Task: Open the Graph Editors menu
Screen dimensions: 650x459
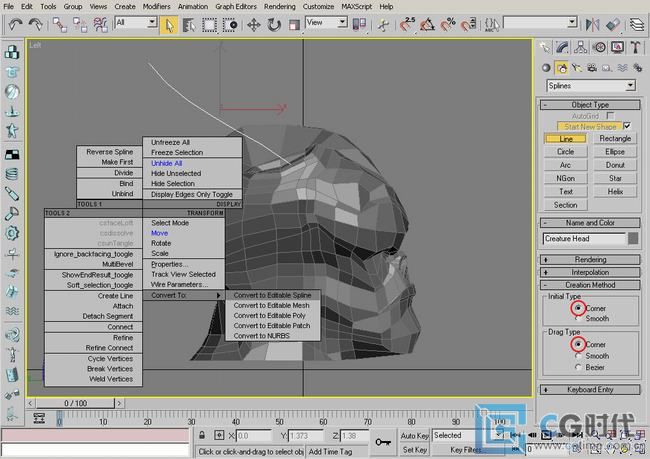Action: click(x=236, y=7)
